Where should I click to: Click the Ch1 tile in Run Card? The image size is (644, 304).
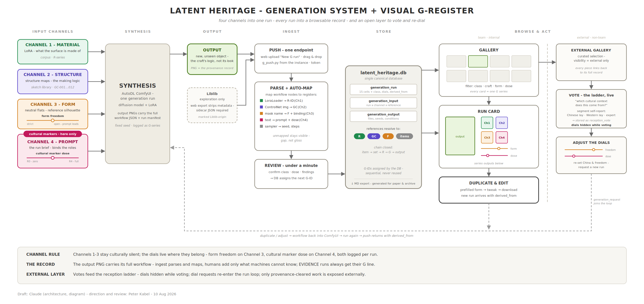pos(487,123)
